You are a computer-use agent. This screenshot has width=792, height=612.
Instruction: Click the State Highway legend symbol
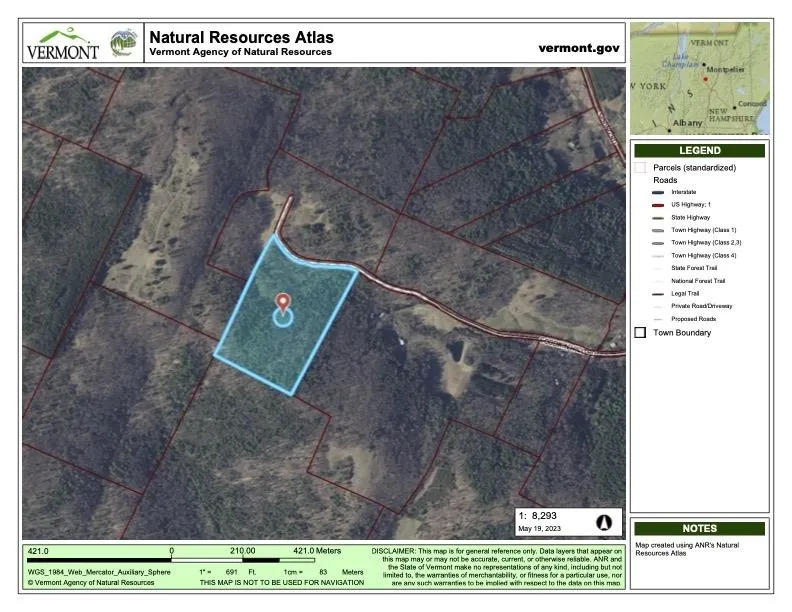click(x=656, y=217)
